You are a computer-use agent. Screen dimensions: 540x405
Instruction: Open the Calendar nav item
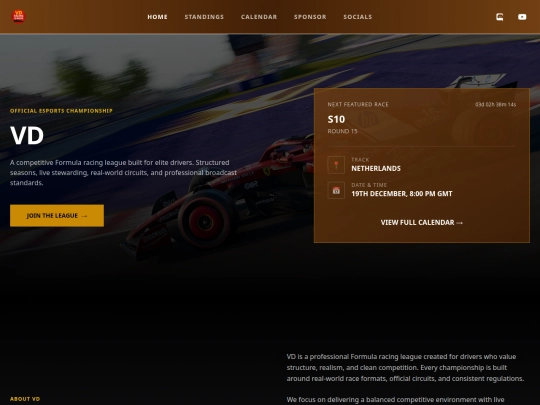(x=259, y=17)
